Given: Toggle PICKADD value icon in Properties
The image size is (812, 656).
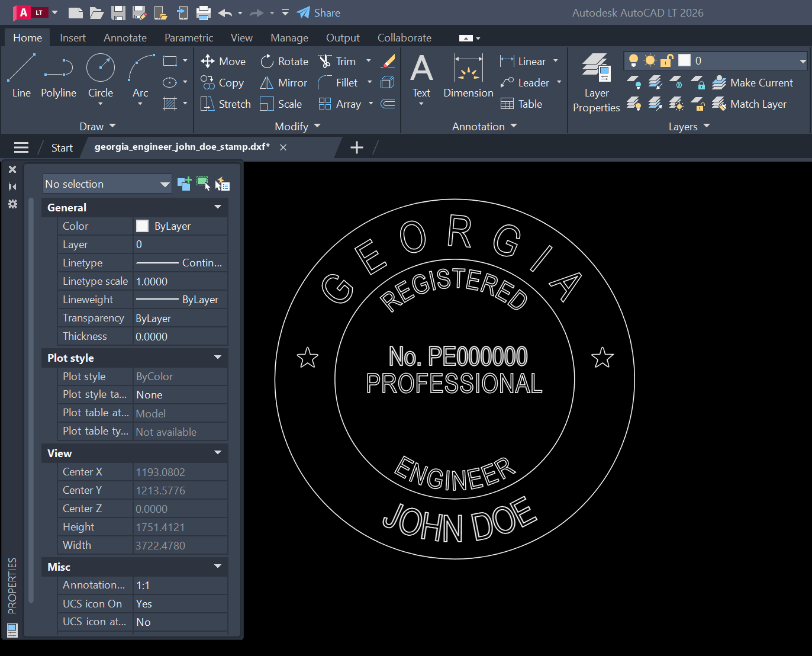Looking at the screenshot, I should coord(184,184).
